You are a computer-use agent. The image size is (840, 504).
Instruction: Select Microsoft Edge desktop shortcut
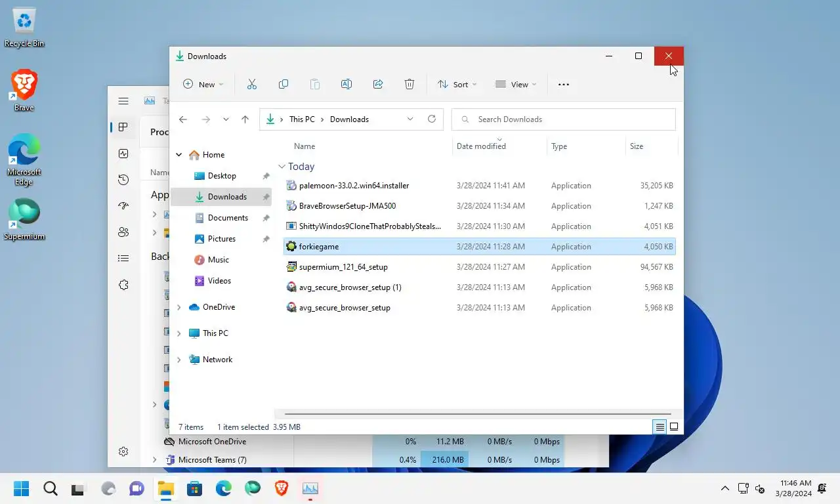[x=24, y=159]
